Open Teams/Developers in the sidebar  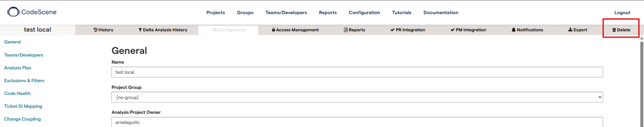[x=24, y=55]
